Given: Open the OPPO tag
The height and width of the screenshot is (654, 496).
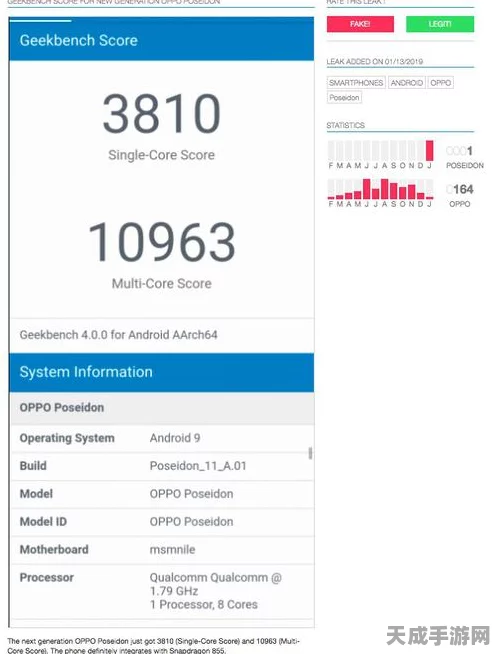Looking at the screenshot, I should (x=441, y=83).
